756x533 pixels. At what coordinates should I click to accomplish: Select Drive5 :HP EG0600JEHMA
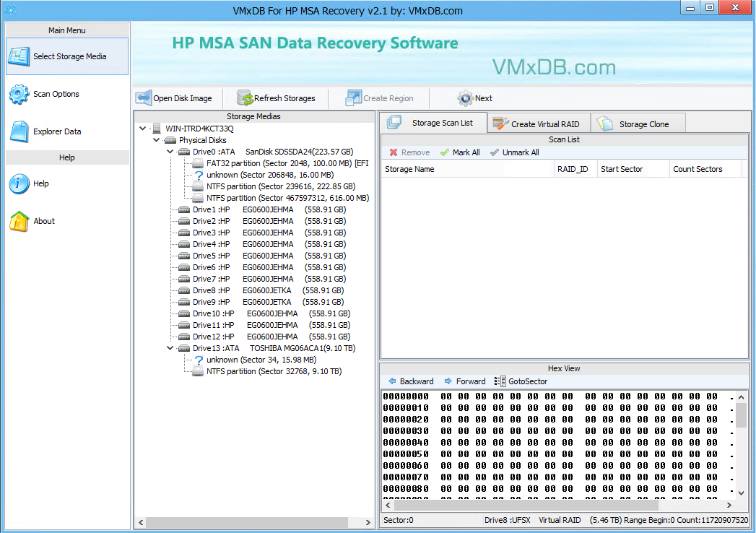[269, 256]
